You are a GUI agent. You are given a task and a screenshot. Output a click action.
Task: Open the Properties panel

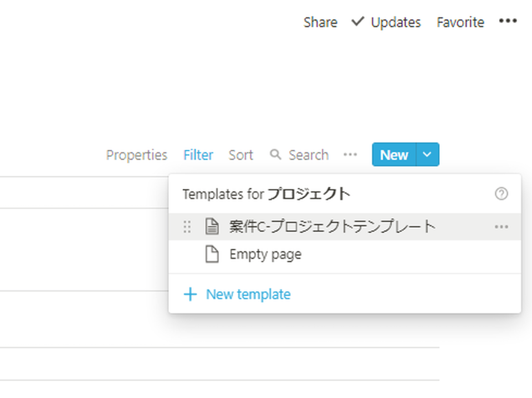(x=137, y=155)
